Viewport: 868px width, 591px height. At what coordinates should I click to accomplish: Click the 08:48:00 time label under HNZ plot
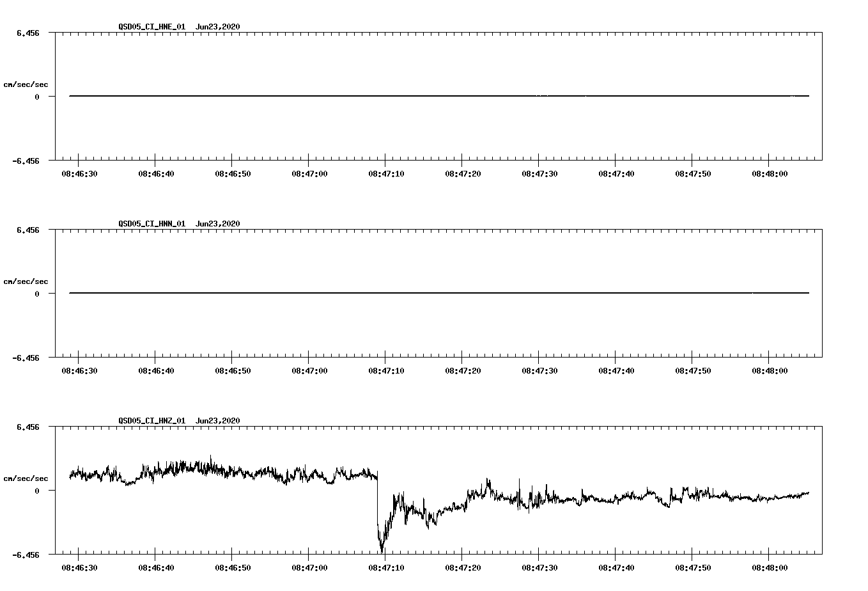point(770,568)
